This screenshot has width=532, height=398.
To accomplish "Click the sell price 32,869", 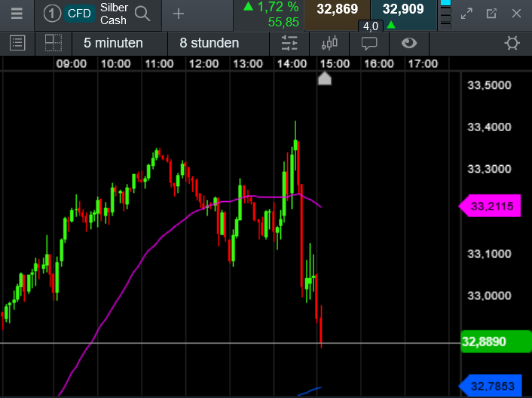I will (x=338, y=9).
